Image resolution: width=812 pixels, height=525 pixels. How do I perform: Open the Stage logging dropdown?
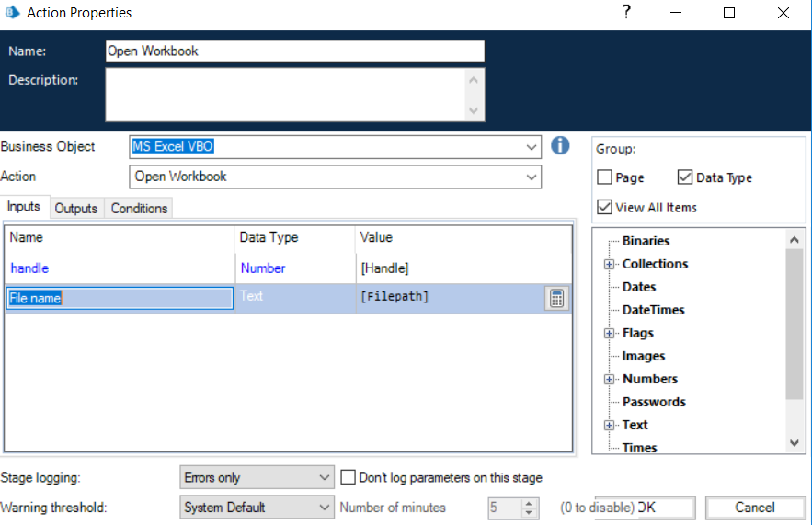click(x=325, y=477)
